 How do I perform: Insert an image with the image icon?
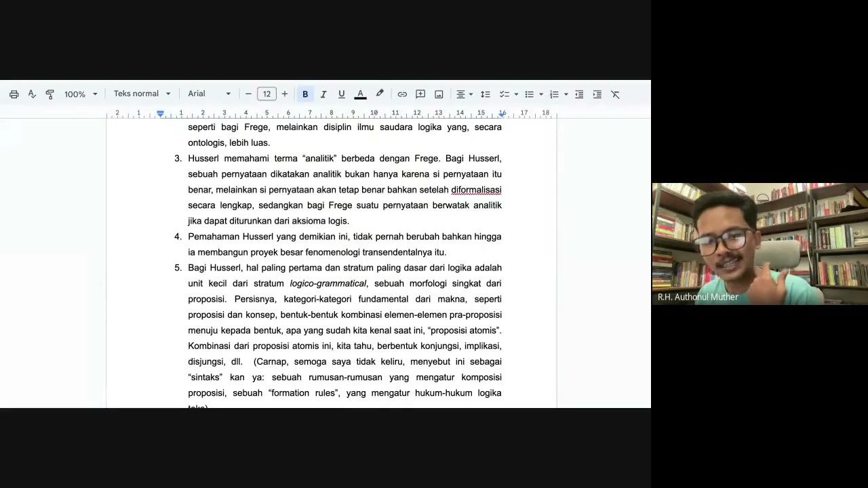(439, 94)
